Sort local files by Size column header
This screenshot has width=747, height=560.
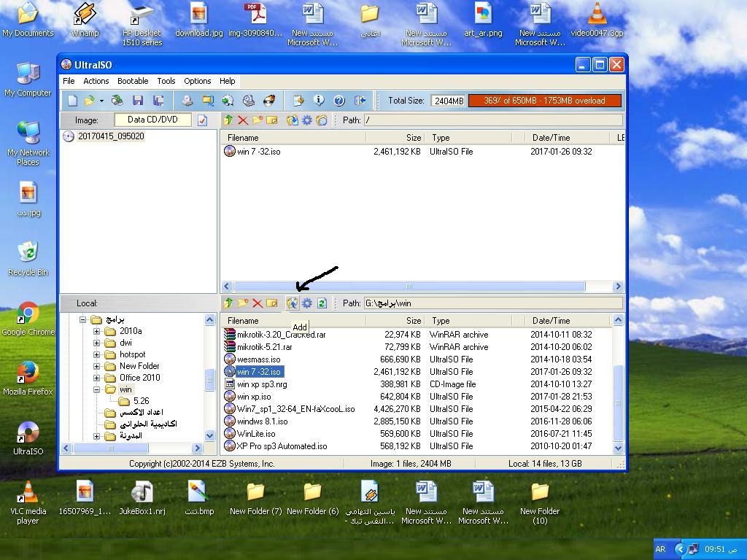click(x=395, y=321)
